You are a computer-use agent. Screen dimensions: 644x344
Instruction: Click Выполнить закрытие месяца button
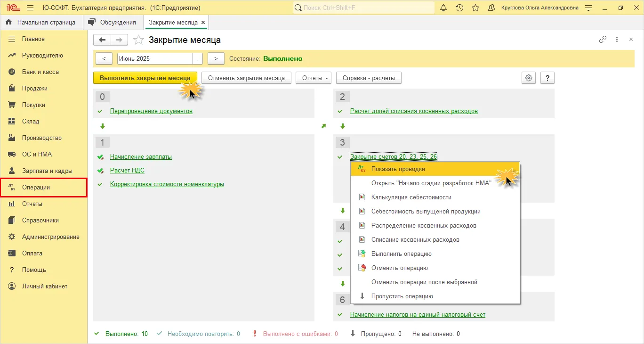[x=145, y=78]
